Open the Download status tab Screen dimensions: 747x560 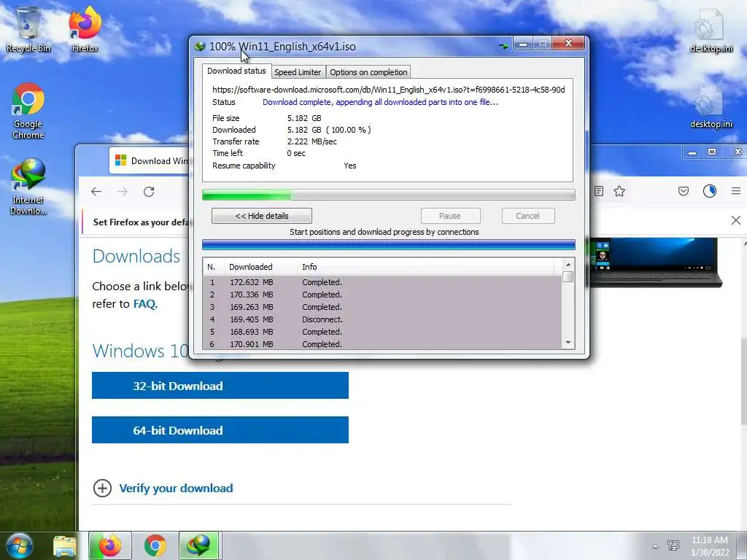[x=236, y=71]
